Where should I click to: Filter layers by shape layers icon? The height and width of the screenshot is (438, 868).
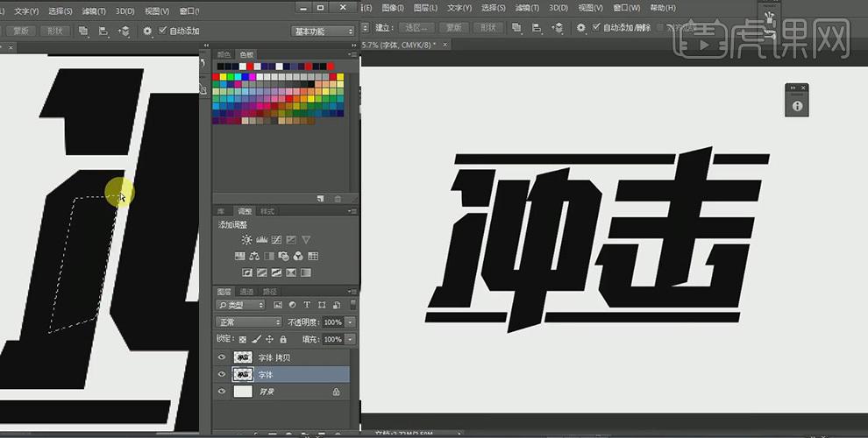pyautogui.click(x=322, y=305)
